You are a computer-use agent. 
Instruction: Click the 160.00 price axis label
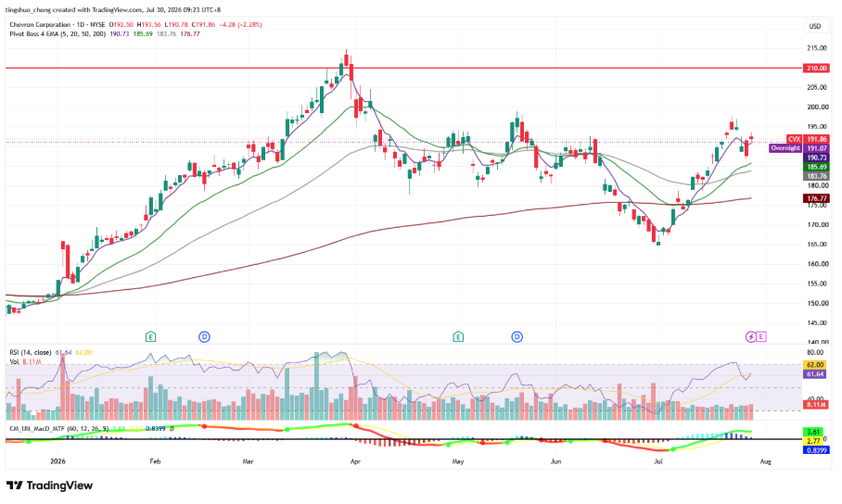(x=817, y=264)
